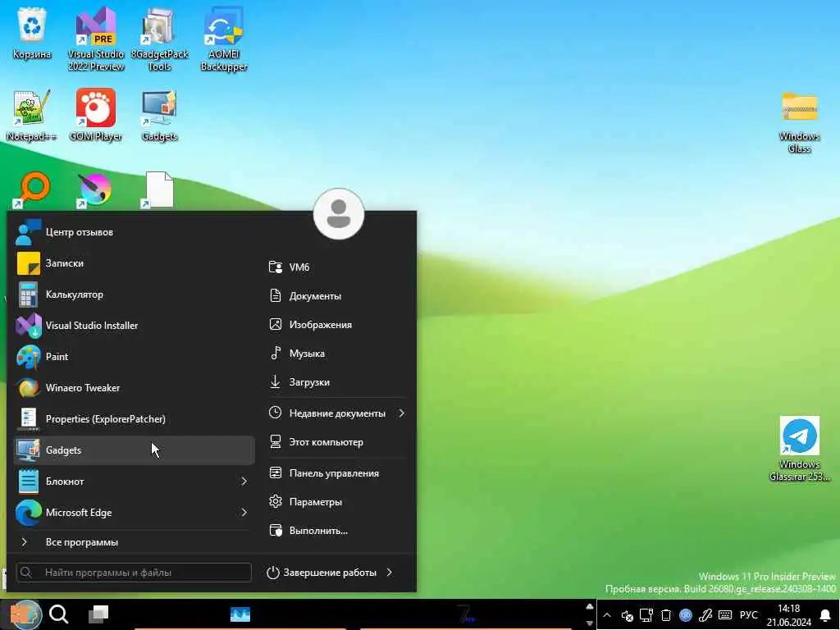Open Параметры settings
This screenshot has width=840, height=630.
[336, 502]
